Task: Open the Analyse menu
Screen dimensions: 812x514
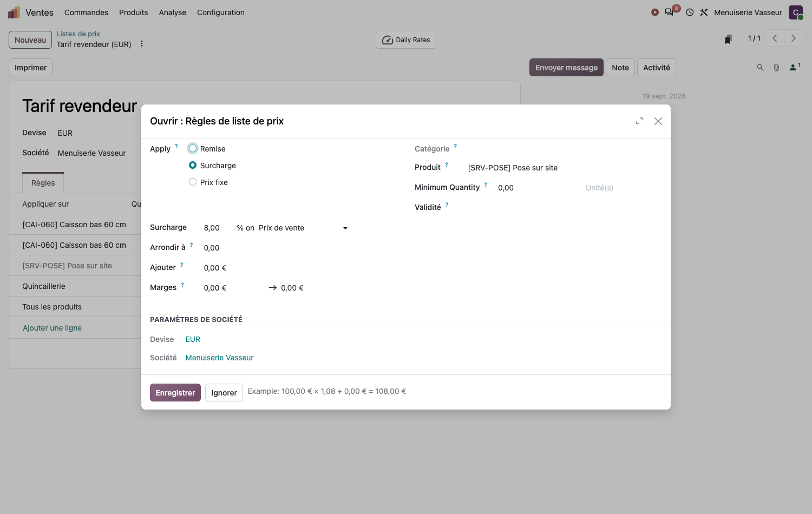Action: [173, 12]
